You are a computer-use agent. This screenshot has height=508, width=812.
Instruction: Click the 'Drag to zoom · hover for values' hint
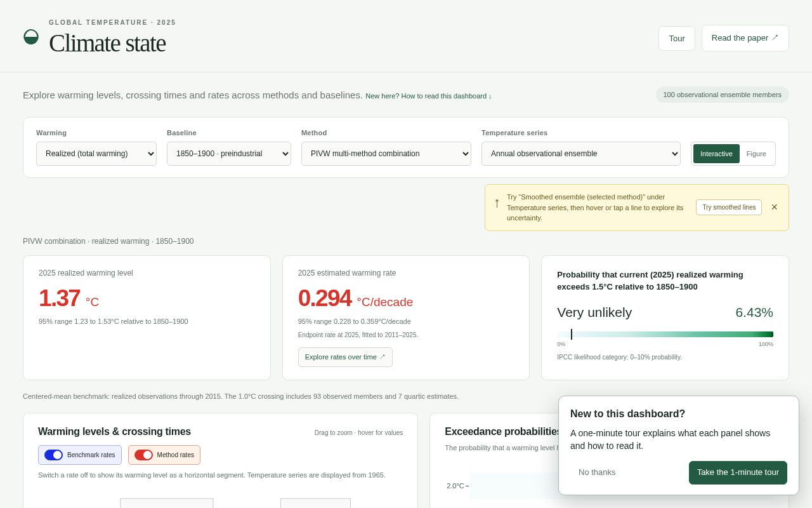tap(358, 433)
